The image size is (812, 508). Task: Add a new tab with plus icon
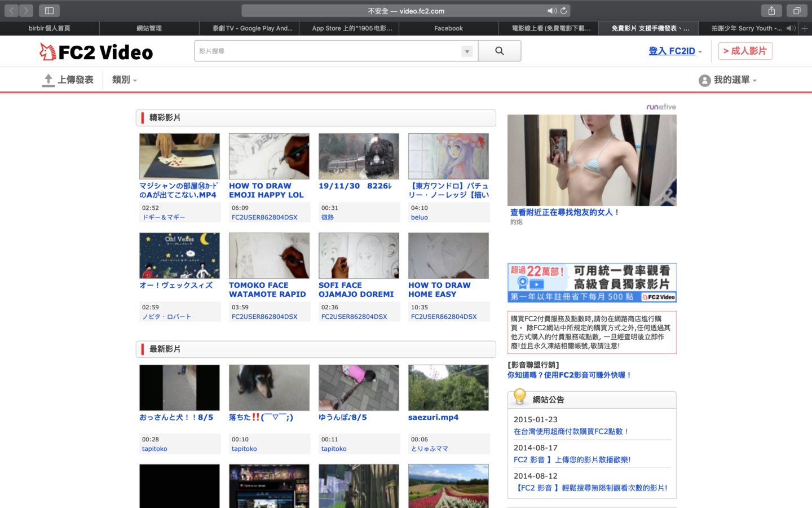(805, 28)
